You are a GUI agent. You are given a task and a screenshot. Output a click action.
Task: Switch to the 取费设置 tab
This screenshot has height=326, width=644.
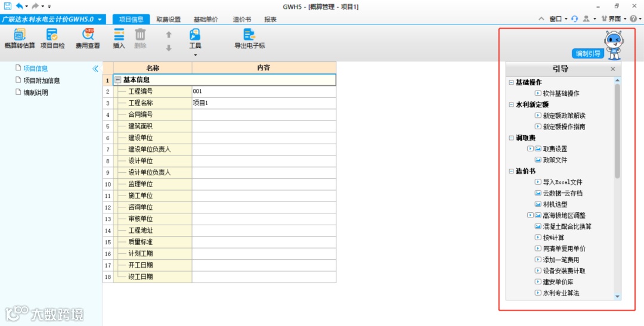(x=168, y=19)
